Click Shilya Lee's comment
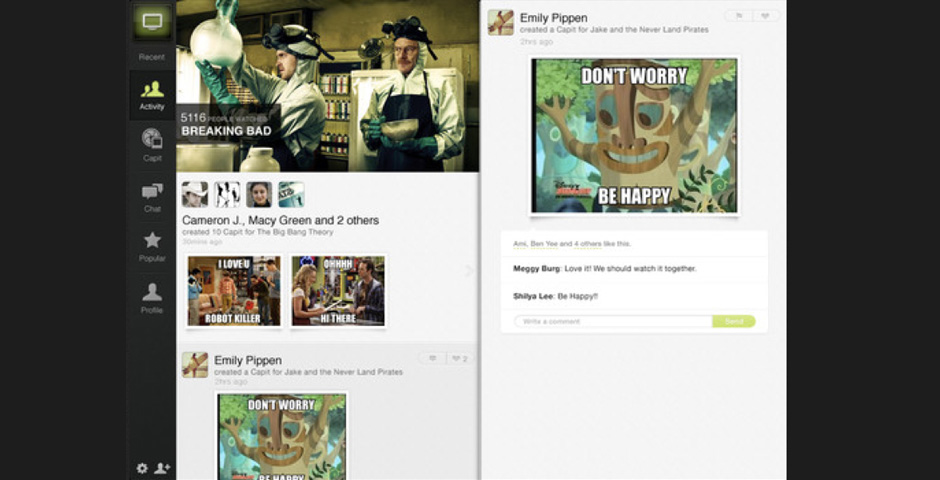940x480 pixels. tap(634, 296)
